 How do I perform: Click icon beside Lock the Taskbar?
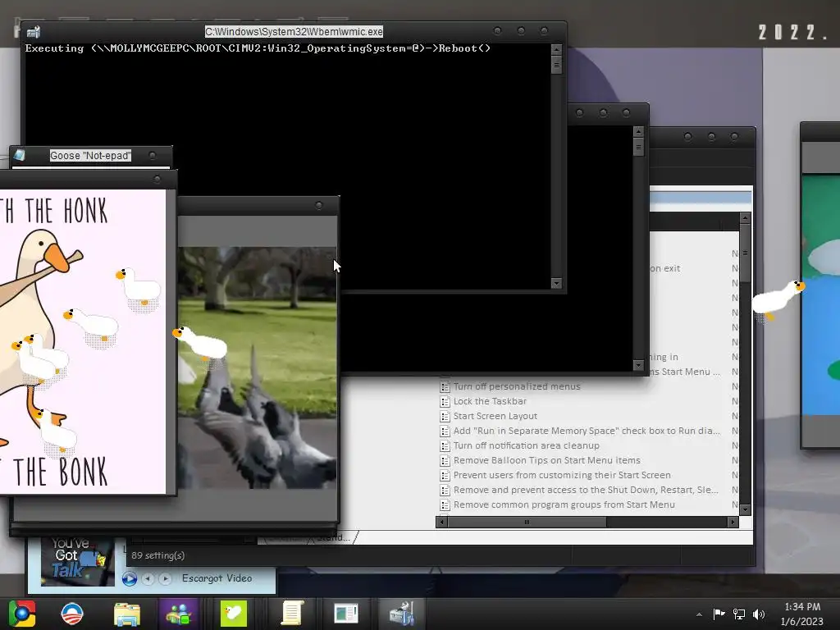(x=445, y=401)
